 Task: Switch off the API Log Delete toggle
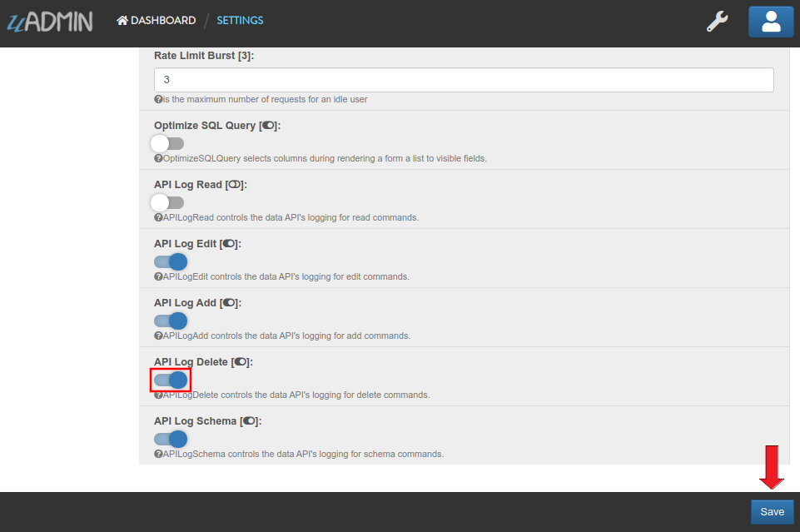[x=171, y=380]
